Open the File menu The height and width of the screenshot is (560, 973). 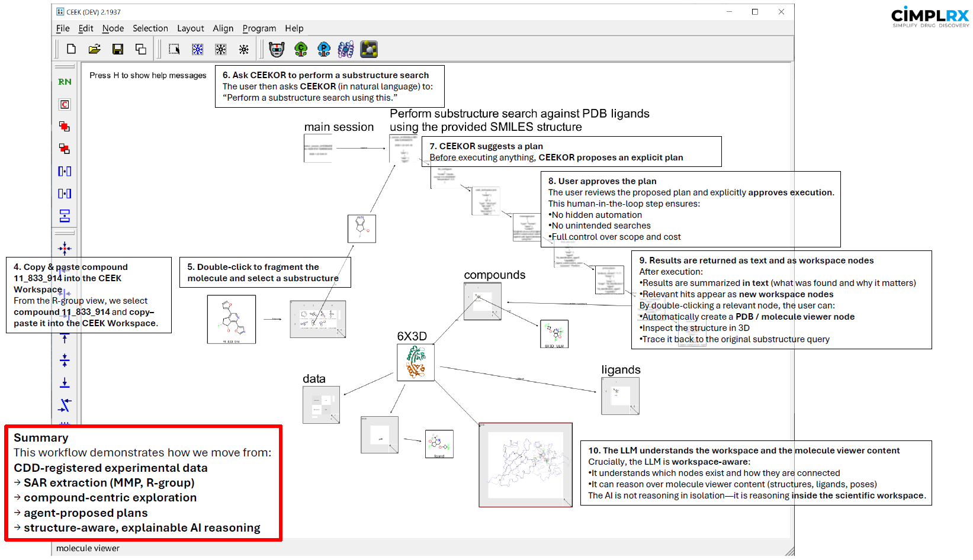[x=63, y=28]
